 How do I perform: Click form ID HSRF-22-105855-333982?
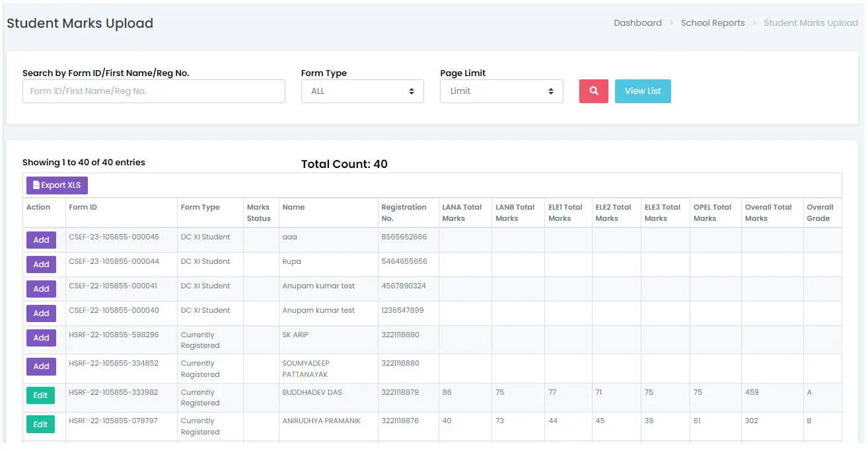click(x=114, y=392)
